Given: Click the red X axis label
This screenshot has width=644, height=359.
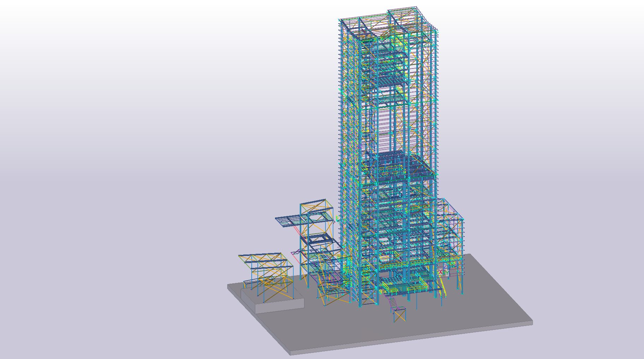Looking at the screenshot, I should click(441, 272).
